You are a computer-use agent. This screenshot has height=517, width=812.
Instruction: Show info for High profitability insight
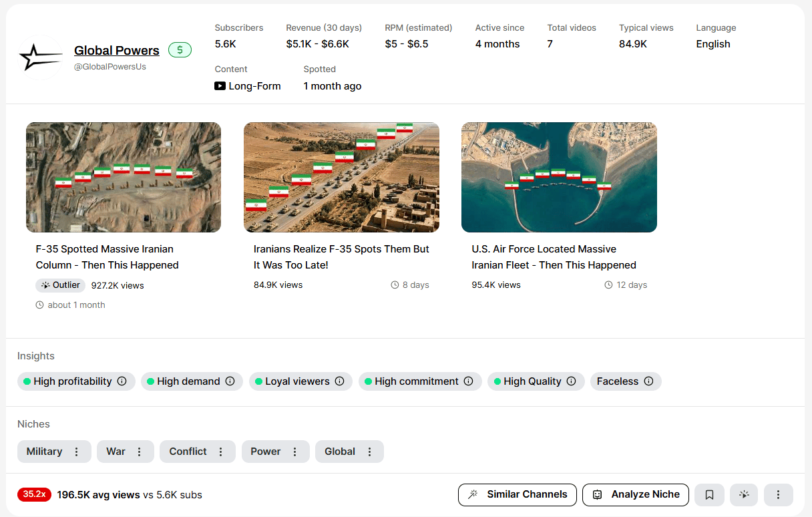coord(122,381)
